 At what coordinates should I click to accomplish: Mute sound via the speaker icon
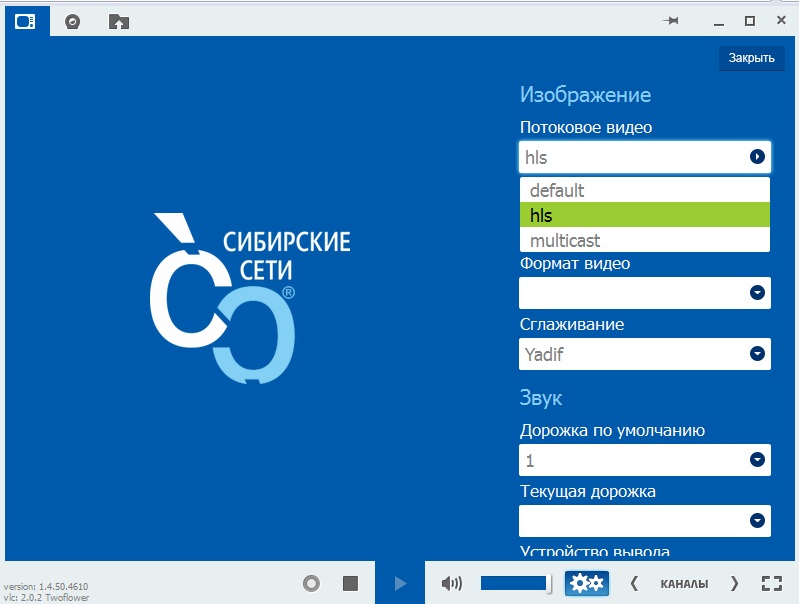[x=452, y=583]
